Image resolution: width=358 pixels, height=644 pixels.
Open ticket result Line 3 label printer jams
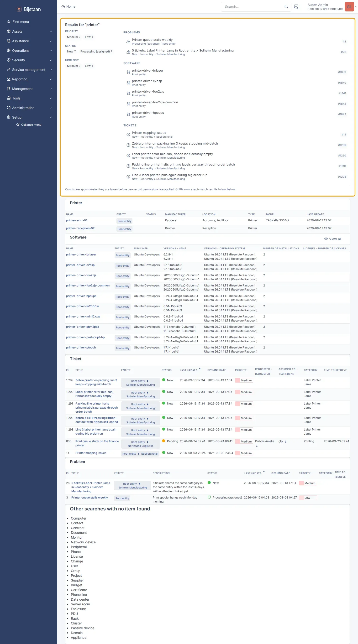[169, 175]
